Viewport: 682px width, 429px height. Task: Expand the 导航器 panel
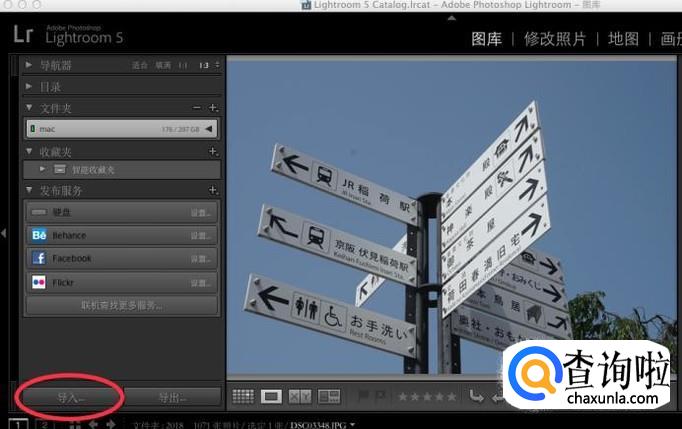tap(30, 65)
